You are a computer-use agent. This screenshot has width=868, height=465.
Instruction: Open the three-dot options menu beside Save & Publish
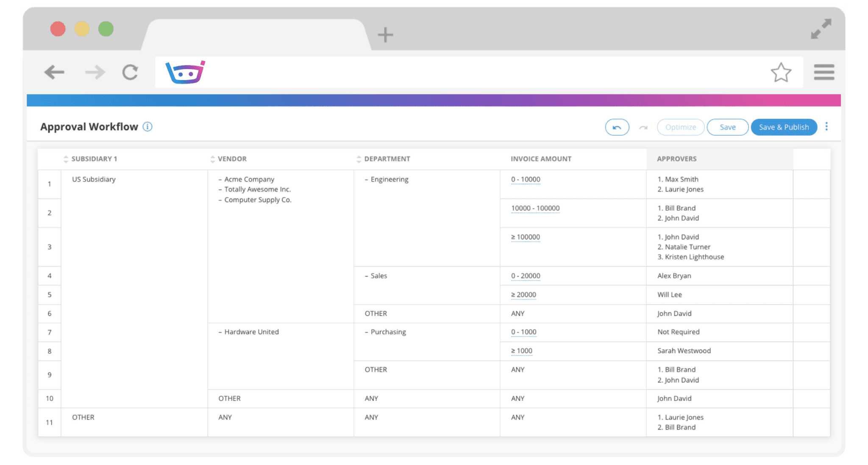pos(826,127)
